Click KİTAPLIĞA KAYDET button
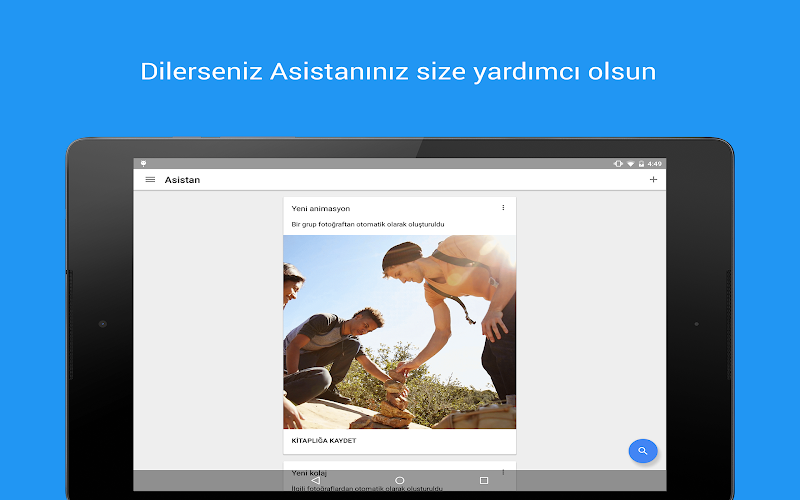 point(323,441)
